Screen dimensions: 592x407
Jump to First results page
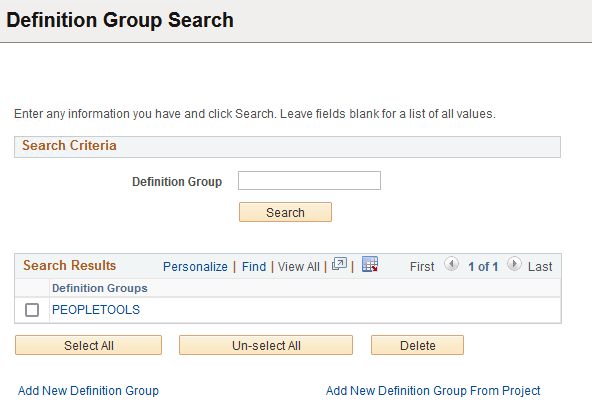coord(422,267)
